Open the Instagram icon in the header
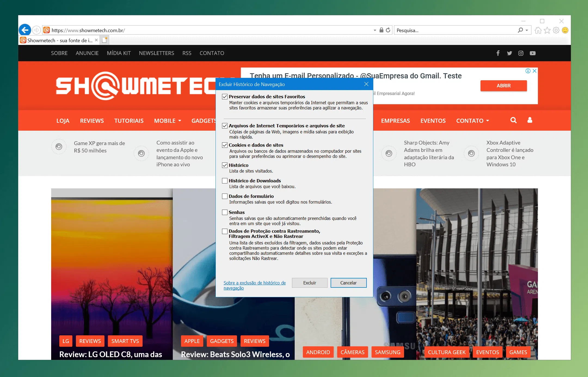Image resolution: width=588 pixels, height=377 pixels. coord(521,53)
